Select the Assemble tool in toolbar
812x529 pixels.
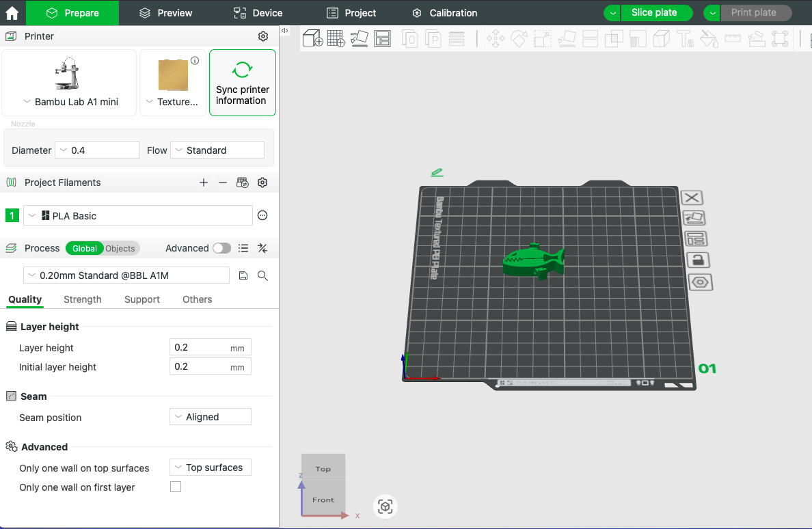(x=757, y=39)
